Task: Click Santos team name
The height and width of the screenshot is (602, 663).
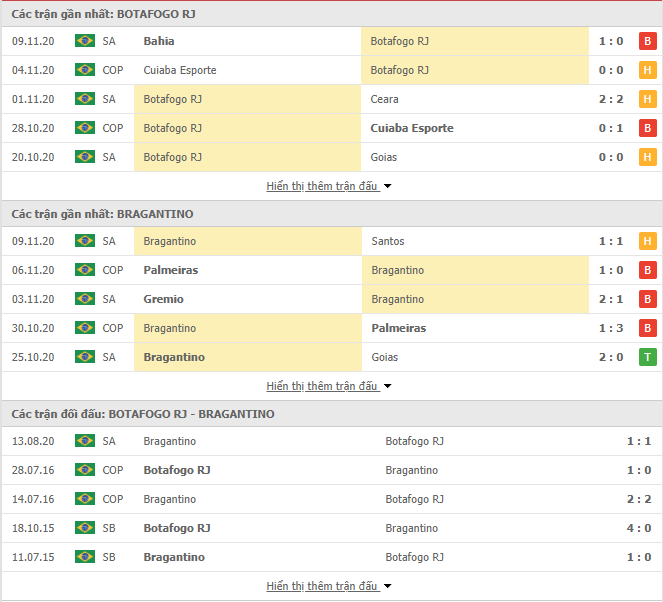Action: pos(388,241)
